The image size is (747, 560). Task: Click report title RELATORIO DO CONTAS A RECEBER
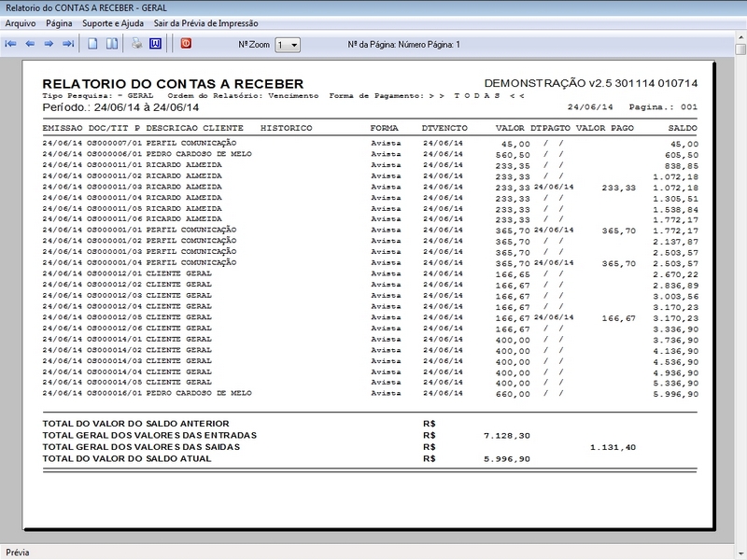tap(173, 84)
